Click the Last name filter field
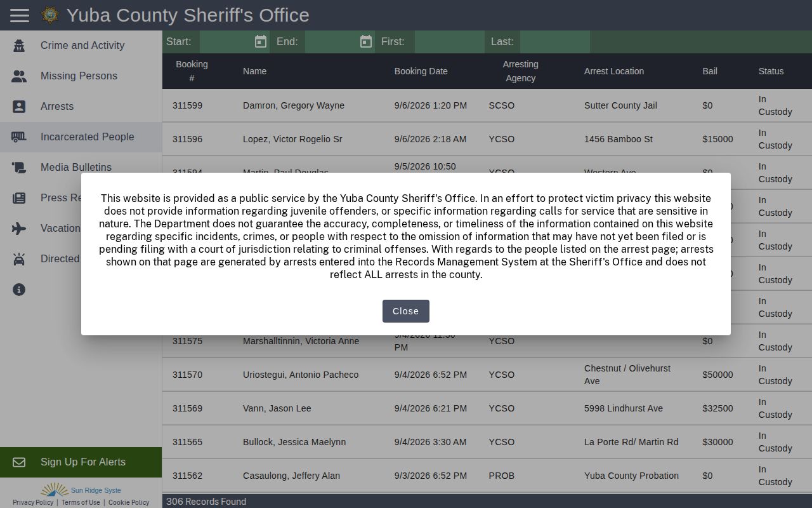The image size is (812, 508). click(x=554, y=42)
